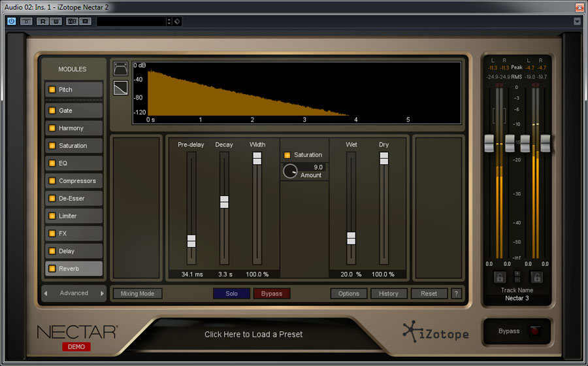Screen dimensions: 588x366
Task: Click the left input gain lock icon
Action: tap(499, 277)
